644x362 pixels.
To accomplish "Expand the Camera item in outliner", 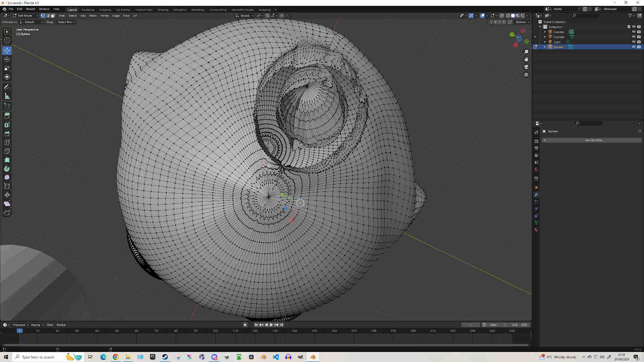I will 545,32.
